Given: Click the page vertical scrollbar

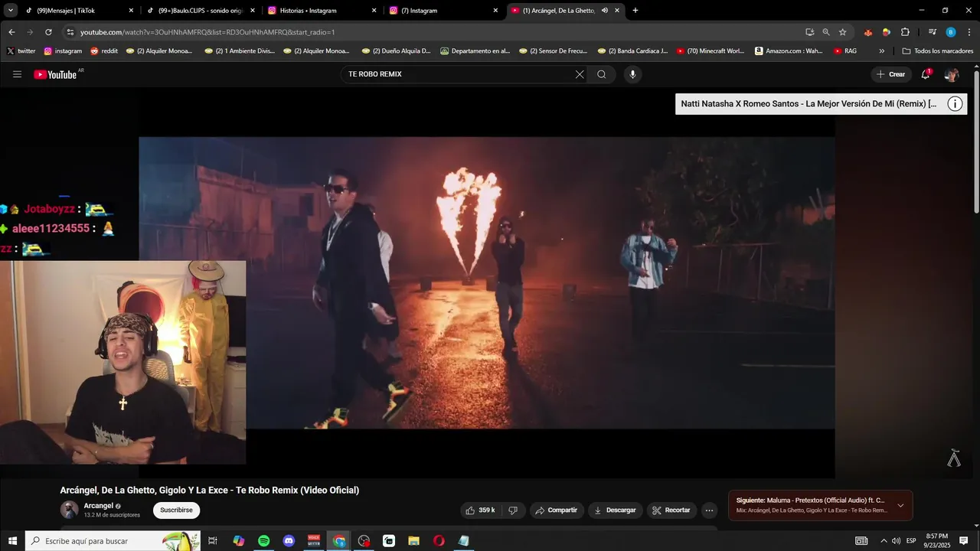Looking at the screenshot, I should [x=976, y=142].
